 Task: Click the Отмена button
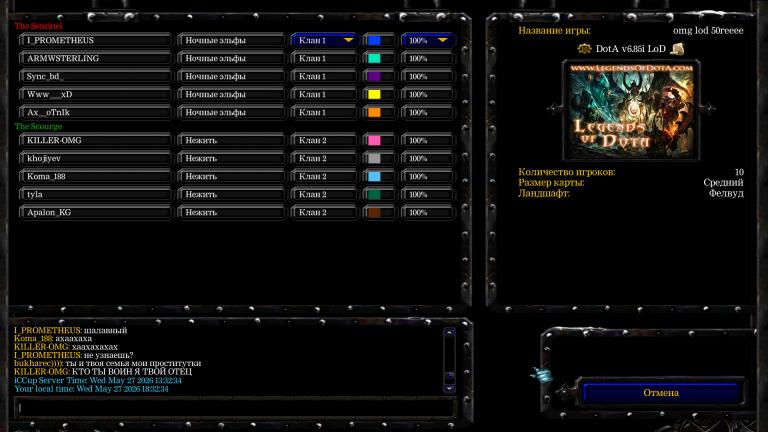click(661, 393)
